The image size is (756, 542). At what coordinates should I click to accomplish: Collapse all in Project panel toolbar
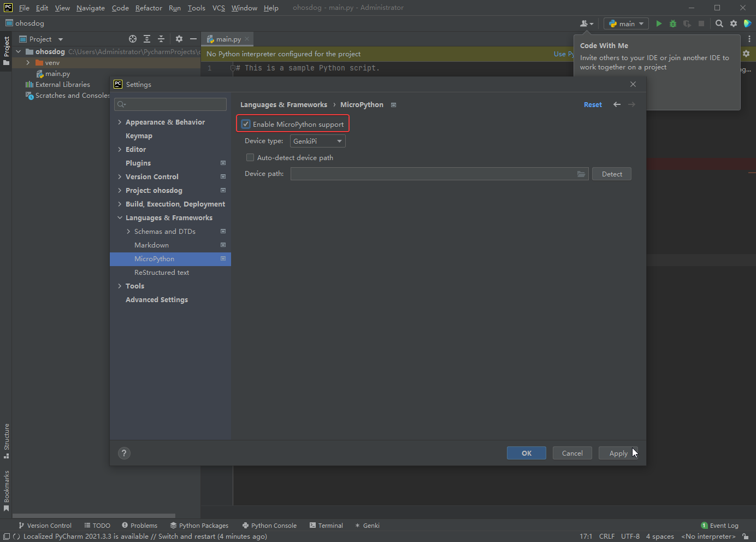161,39
